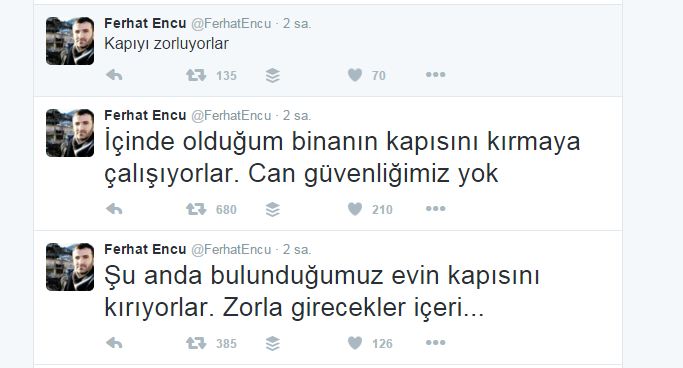The width and height of the screenshot is (683, 368).
Task: Like the "Kapıyı zorluyorlar" tweet
Action: click(355, 75)
